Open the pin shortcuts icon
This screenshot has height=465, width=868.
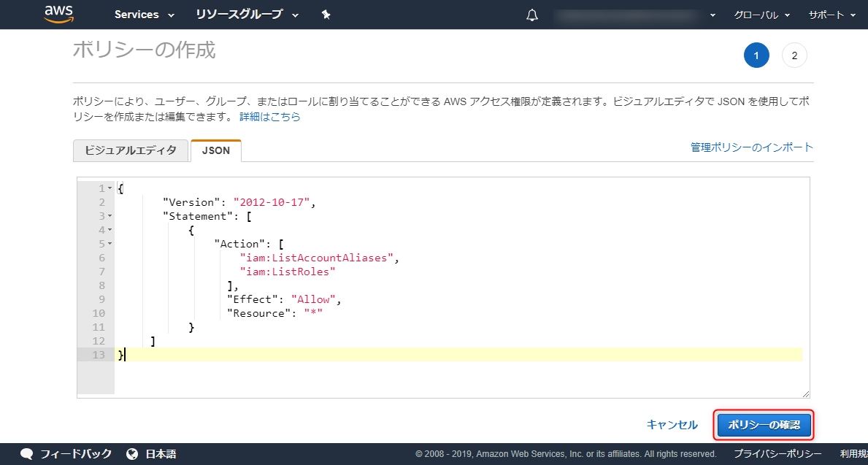pos(326,15)
